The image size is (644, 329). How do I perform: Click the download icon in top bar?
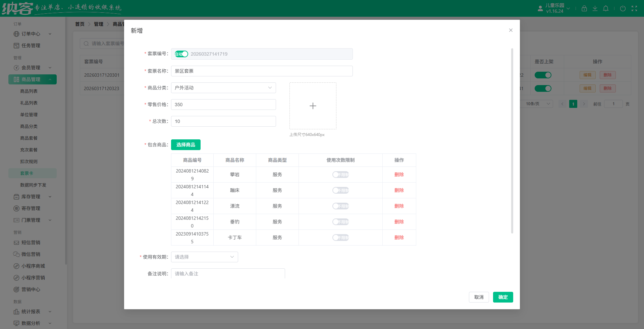(x=595, y=8)
